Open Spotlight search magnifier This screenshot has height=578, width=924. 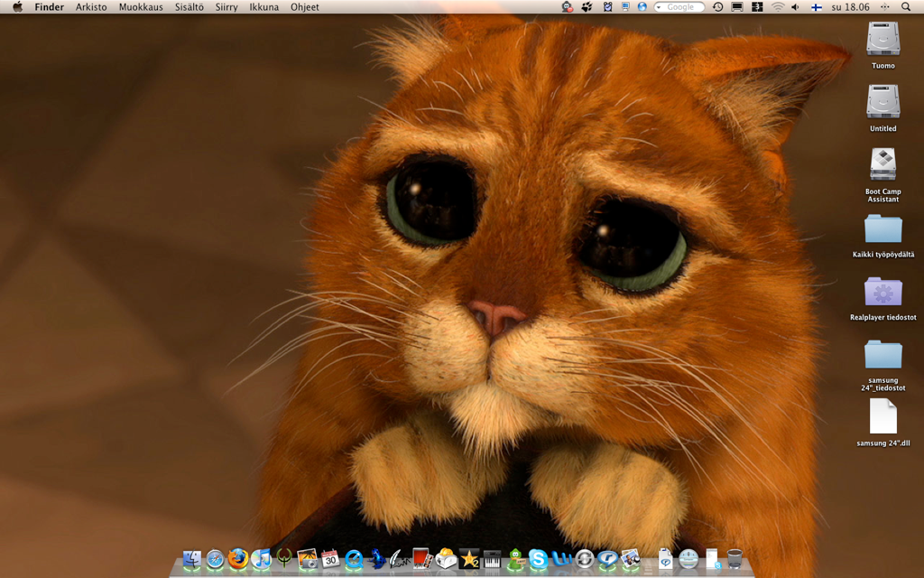coord(906,7)
